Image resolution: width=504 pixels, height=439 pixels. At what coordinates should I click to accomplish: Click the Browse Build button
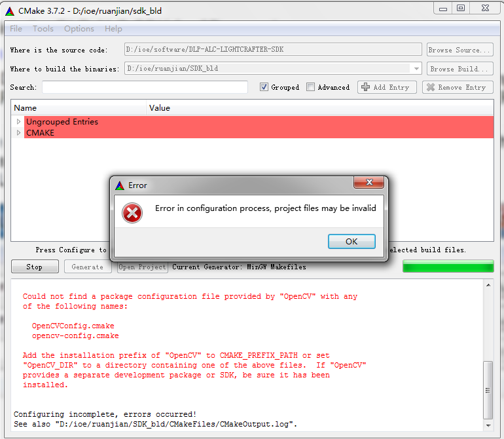point(459,69)
